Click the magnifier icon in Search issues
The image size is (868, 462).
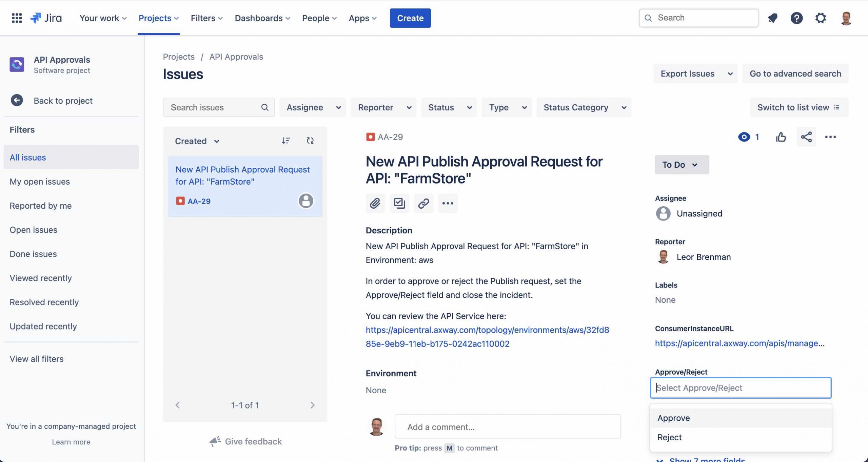[x=265, y=107]
